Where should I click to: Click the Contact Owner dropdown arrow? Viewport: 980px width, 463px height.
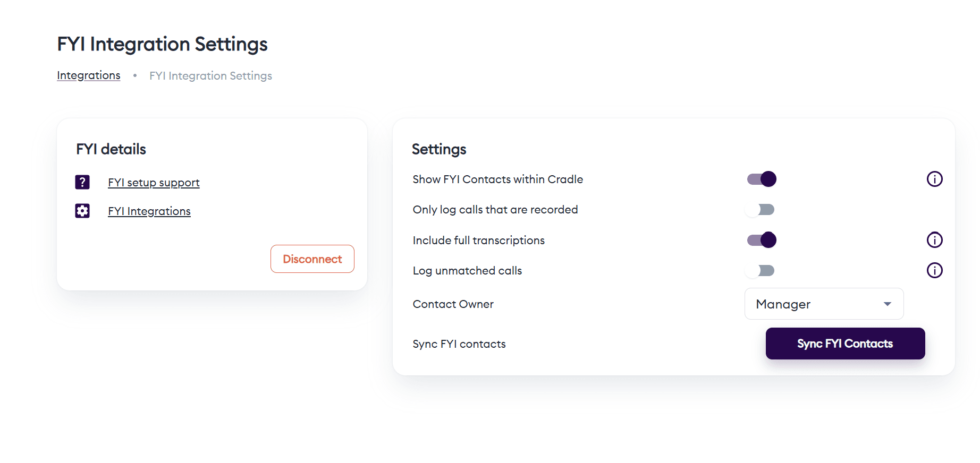click(x=887, y=304)
